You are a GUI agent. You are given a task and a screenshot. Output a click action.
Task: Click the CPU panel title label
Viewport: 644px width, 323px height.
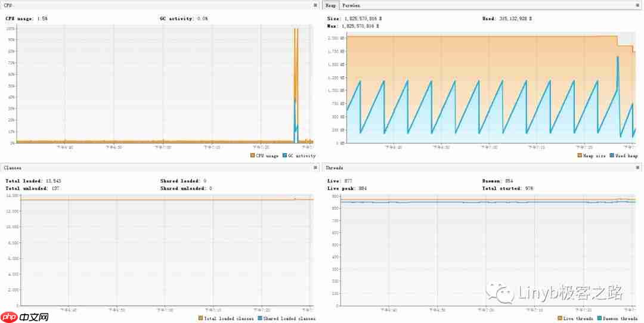(8, 5)
